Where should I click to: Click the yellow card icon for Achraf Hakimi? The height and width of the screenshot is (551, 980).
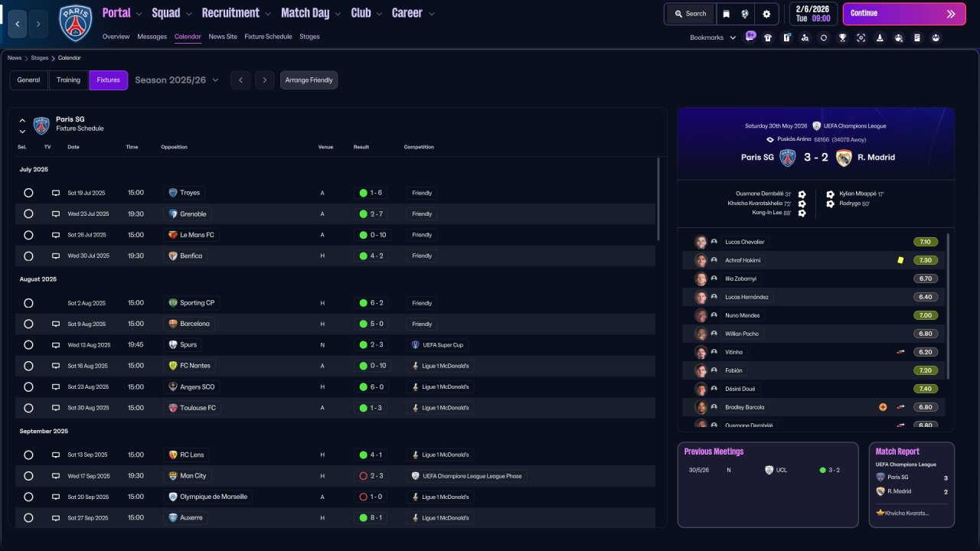(900, 260)
